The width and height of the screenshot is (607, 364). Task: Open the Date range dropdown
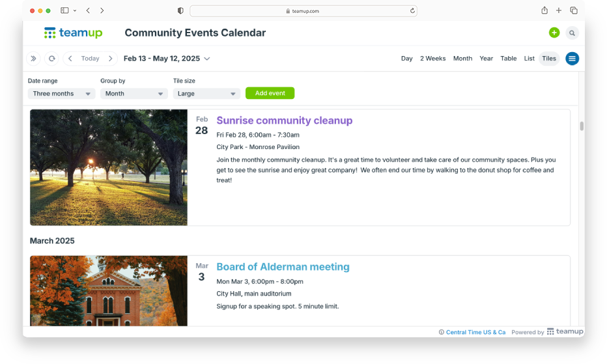pyautogui.click(x=61, y=94)
